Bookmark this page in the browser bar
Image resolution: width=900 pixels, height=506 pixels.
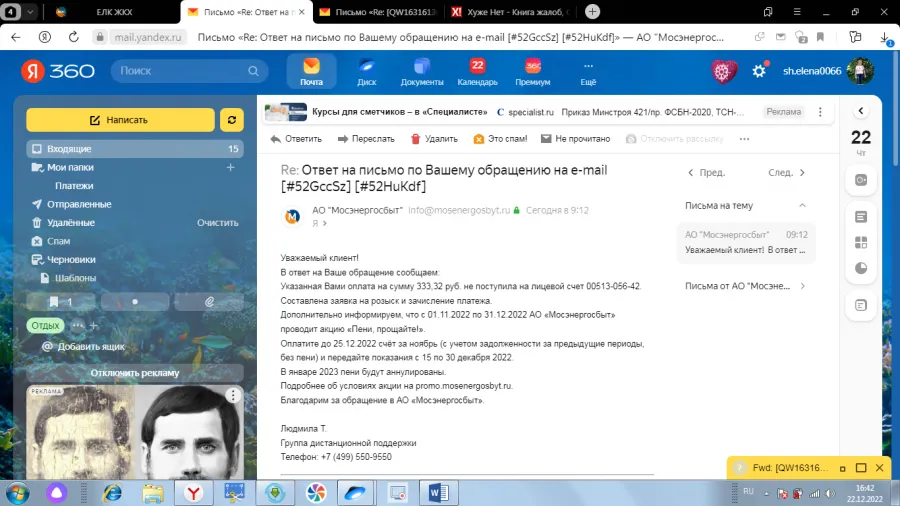tap(820, 37)
